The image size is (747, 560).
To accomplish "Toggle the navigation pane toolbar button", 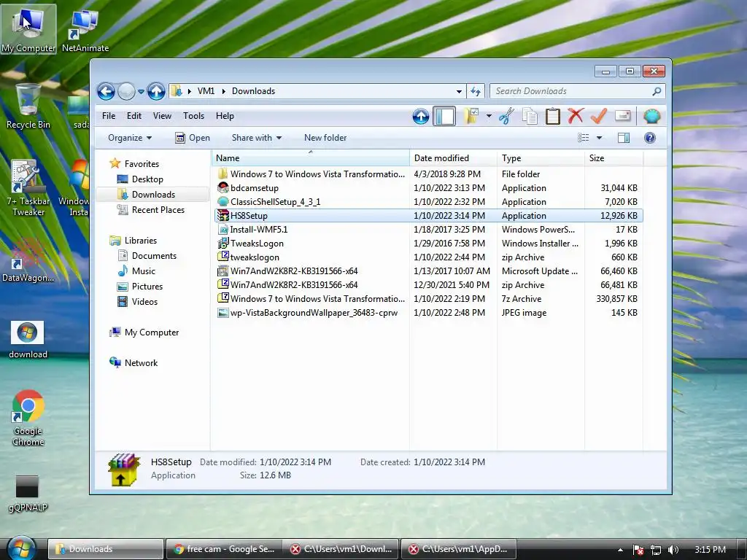I will (x=444, y=116).
